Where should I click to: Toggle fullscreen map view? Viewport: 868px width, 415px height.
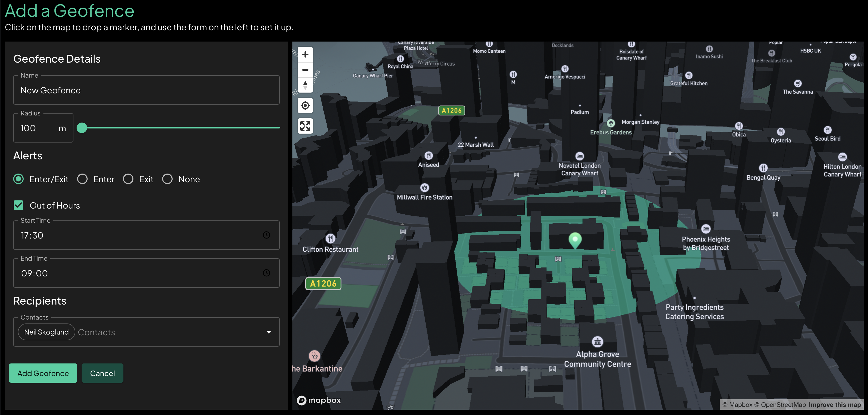[x=305, y=126]
